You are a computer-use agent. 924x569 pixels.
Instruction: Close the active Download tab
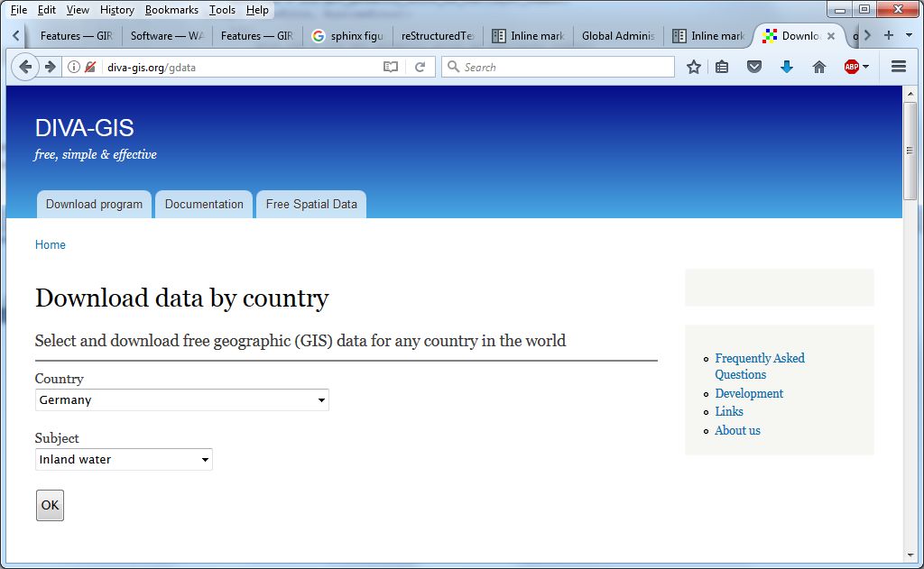[831, 36]
